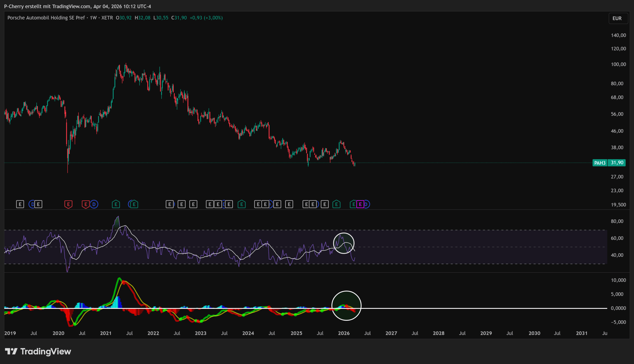The height and width of the screenshot is (364, 634).
Task: Click the green earnings E marker in late 2023
Action: [x=241, y=204]
